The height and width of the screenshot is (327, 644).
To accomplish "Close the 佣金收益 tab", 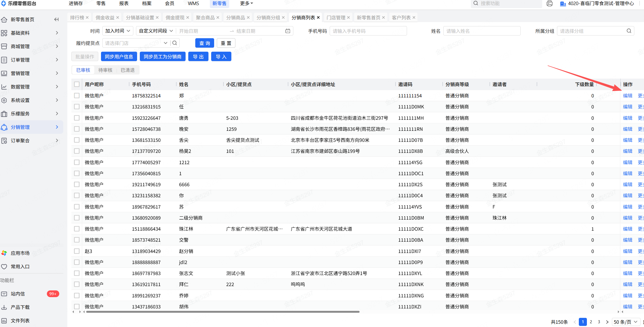I will [118, 17].
